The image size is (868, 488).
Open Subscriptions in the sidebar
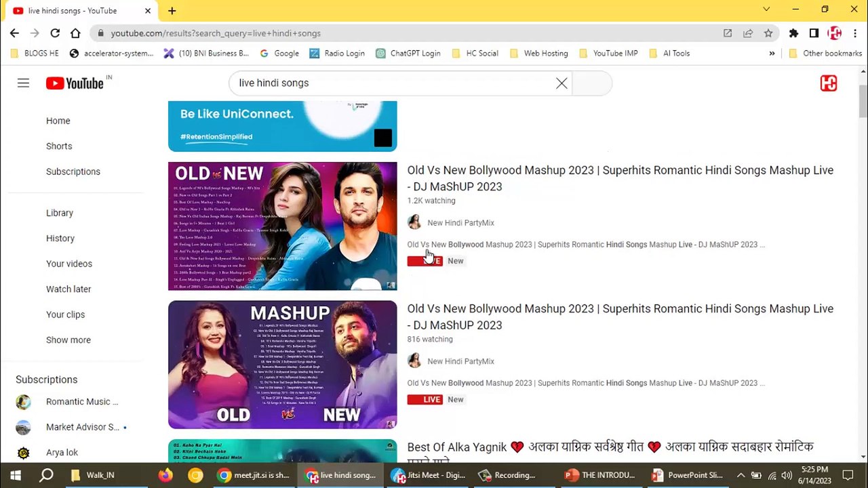(x=73, y=171)
